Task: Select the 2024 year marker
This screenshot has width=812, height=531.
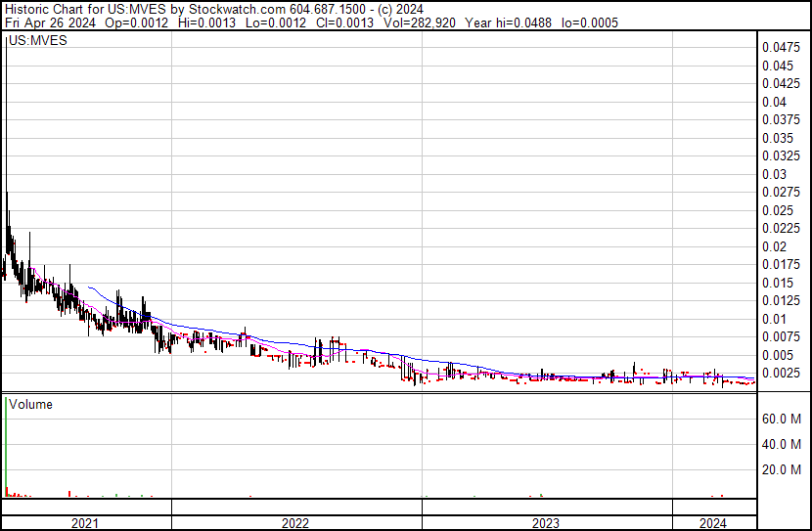Action: coord(713,523)
